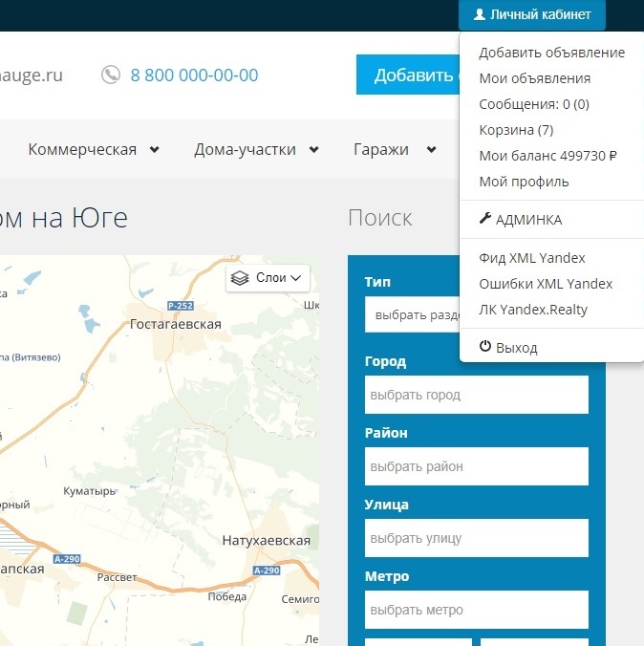Call 8 800 000-00-00 phone link
This screenshot has height=646, width=644.
click(195, 75)
